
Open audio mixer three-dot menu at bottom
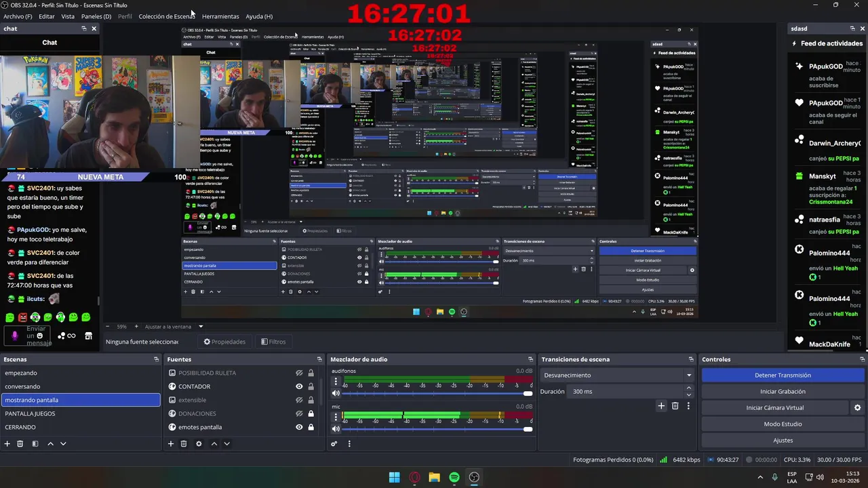tap(349, 443)
